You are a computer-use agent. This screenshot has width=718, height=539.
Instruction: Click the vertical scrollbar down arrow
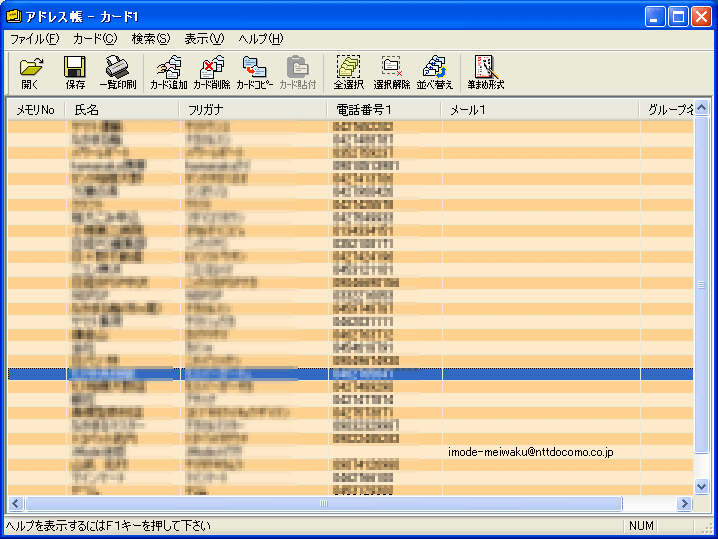[702, 486]
